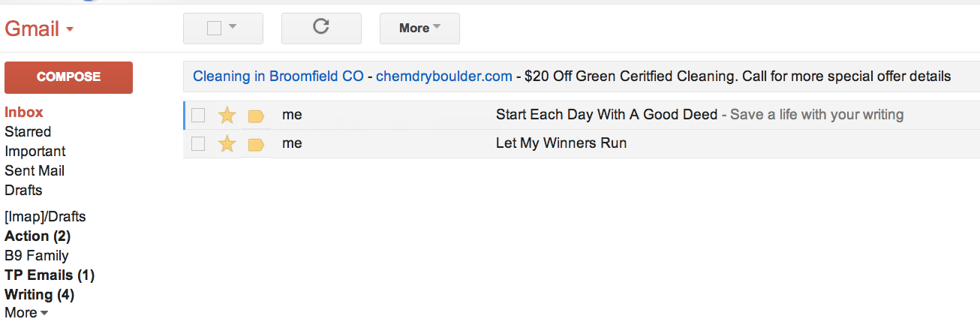Tick checkbox for 'Start Each Day' email
Screen dimensions: 980x322
(198, 116)
